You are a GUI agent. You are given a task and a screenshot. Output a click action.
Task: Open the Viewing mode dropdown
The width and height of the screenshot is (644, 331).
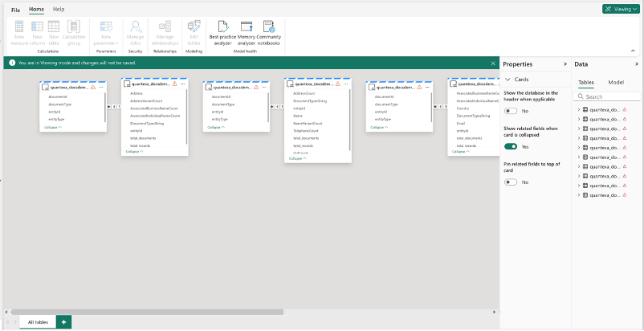(622, 9)
